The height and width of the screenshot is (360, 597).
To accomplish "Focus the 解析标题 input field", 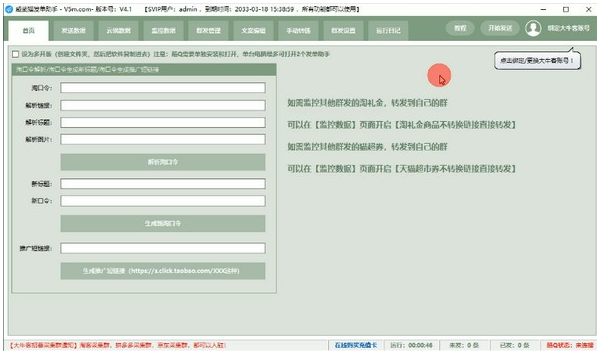I will pos(163,123).
